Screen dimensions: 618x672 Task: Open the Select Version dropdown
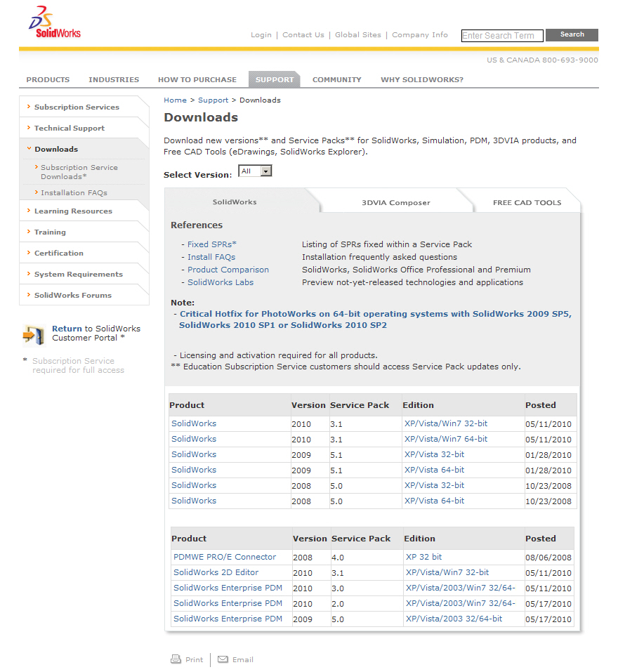point(255,171)
